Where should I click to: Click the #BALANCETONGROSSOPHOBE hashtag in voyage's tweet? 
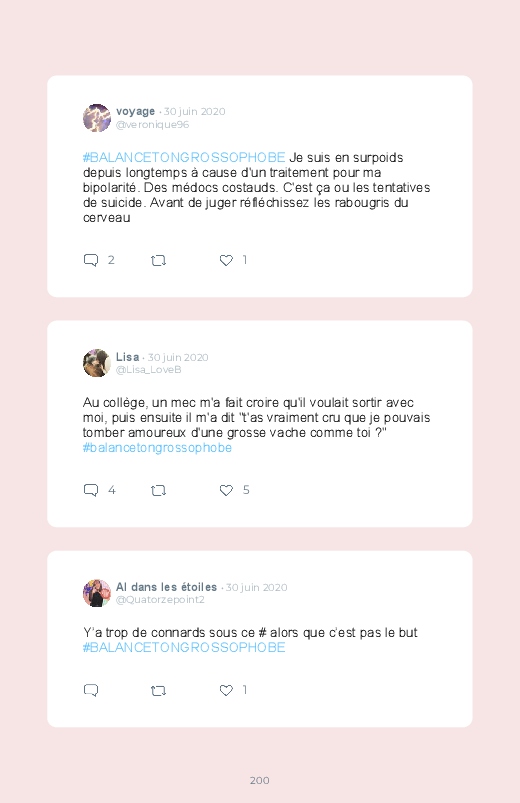pyautogui.click(x=184, y=157)
